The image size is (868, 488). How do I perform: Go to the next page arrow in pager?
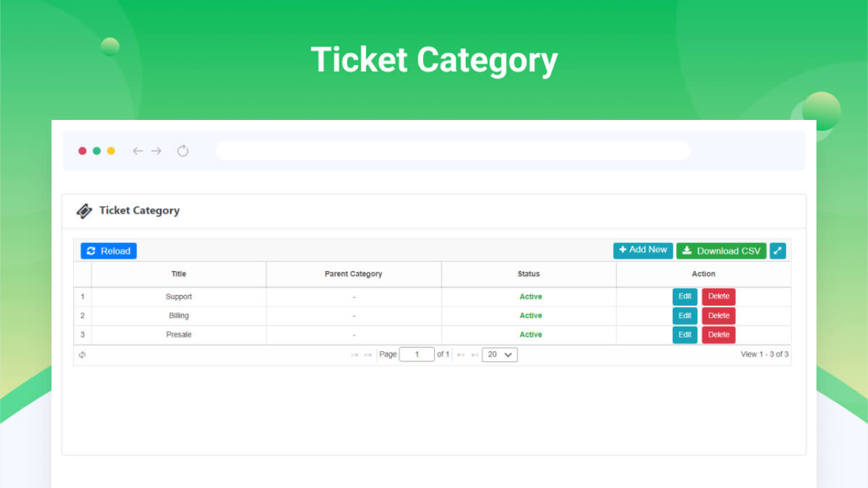click(461, 354)
